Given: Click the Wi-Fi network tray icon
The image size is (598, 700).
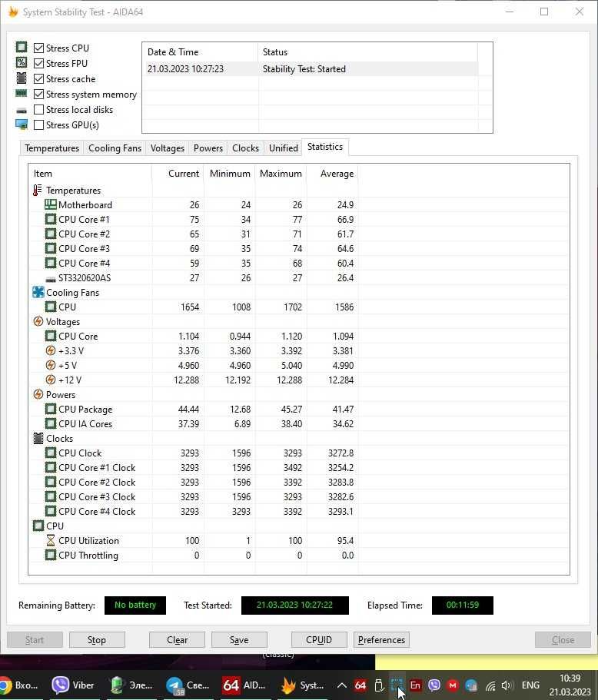Looking at the screenshot, I should [x=490, y=685].
